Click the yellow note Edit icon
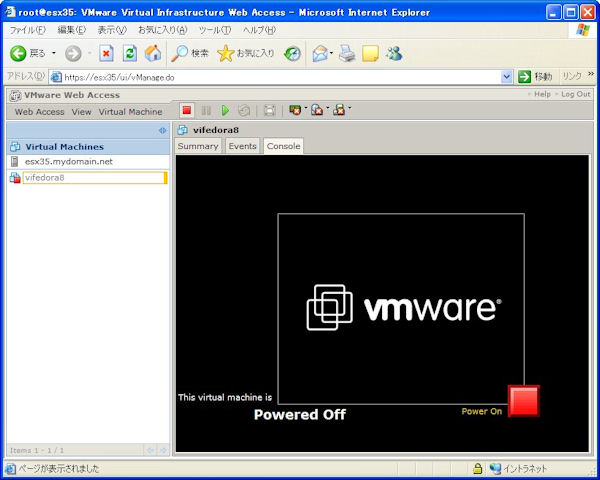Screen dimensions: 600x480 point(370,54)
